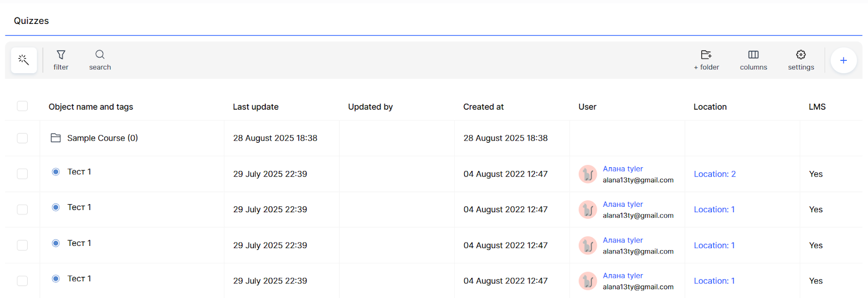Viewport: 868px width, 298px height.
Task: Click the Sample Course folder icon
Action: 55,138
